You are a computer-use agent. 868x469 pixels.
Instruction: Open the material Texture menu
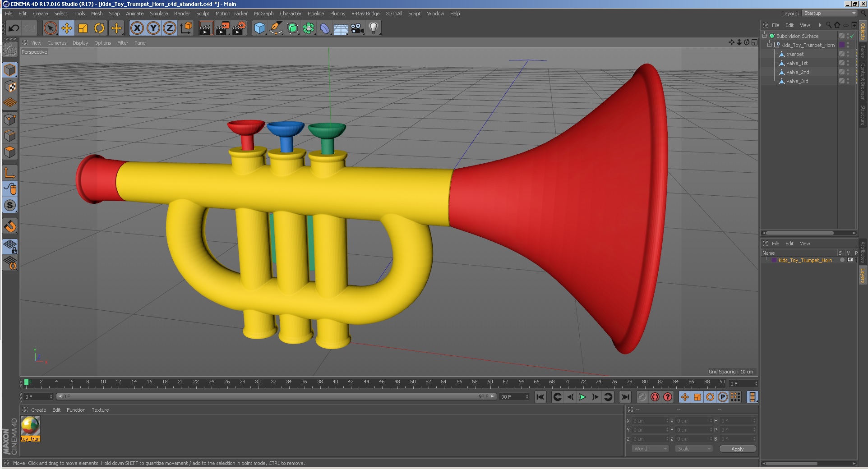coord(100,410)
